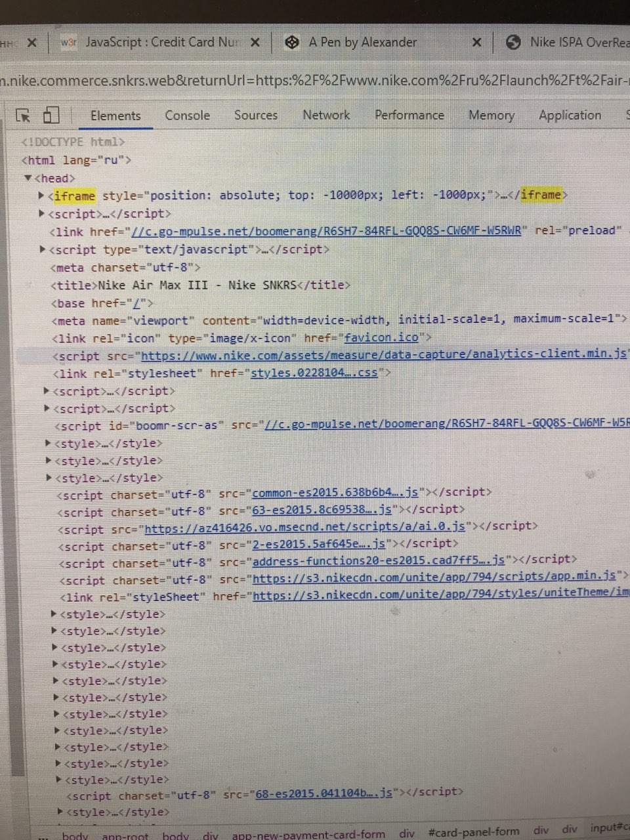The width and height of the screenshot is (630, 840).
Task: Open the Performance panel tab
Action: [x=409, y=115]
